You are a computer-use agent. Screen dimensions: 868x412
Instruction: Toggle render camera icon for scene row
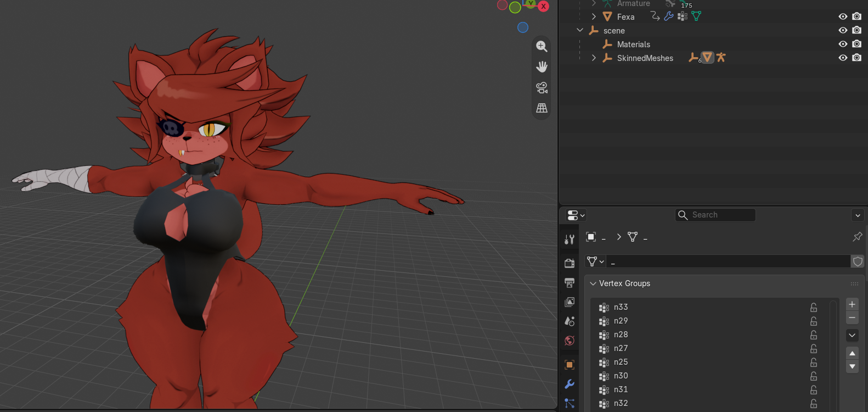point(856,30)
